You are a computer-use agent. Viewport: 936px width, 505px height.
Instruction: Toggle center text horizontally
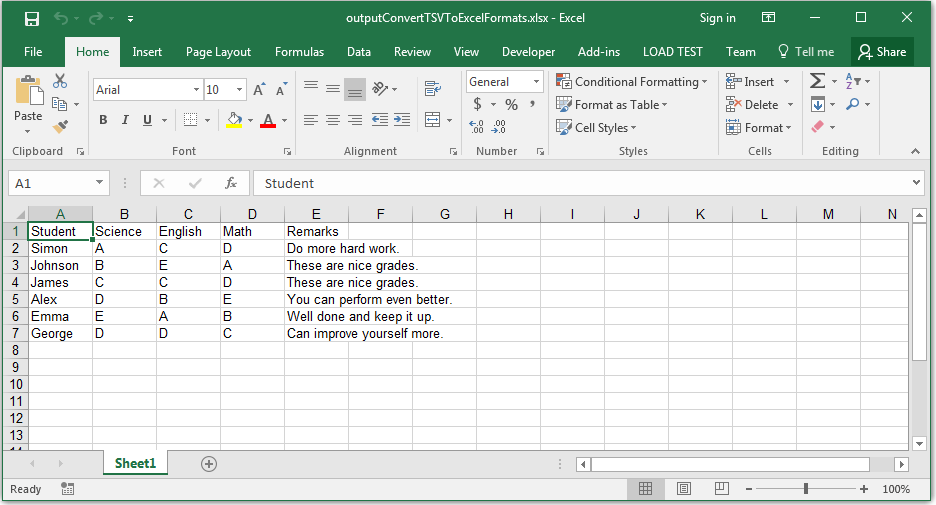332,119
